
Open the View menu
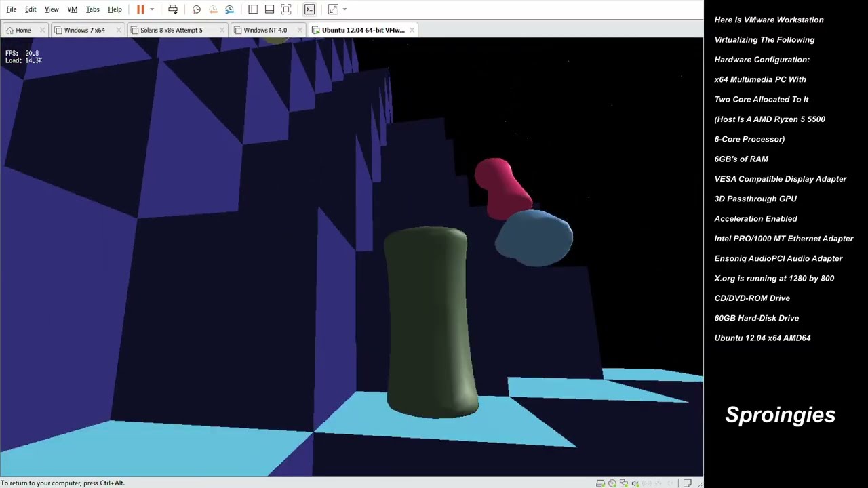pyautogui.click(x=52, y=9)
